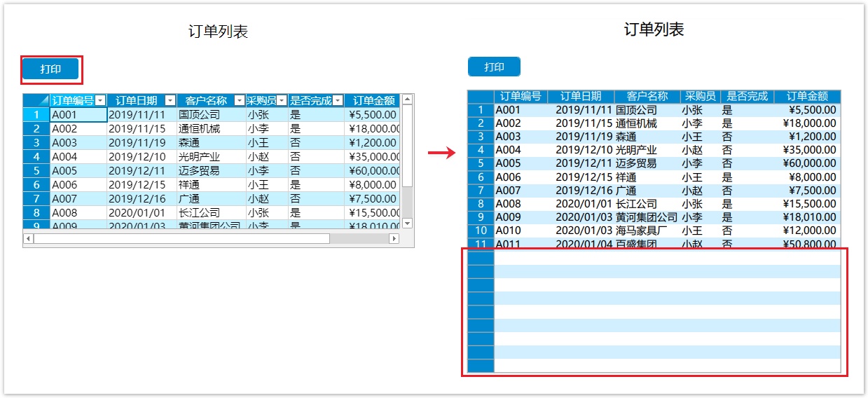Click the horizontal scrollbar thumb
The height and width of the screenshot is (398, 868).
pos(182,239)
